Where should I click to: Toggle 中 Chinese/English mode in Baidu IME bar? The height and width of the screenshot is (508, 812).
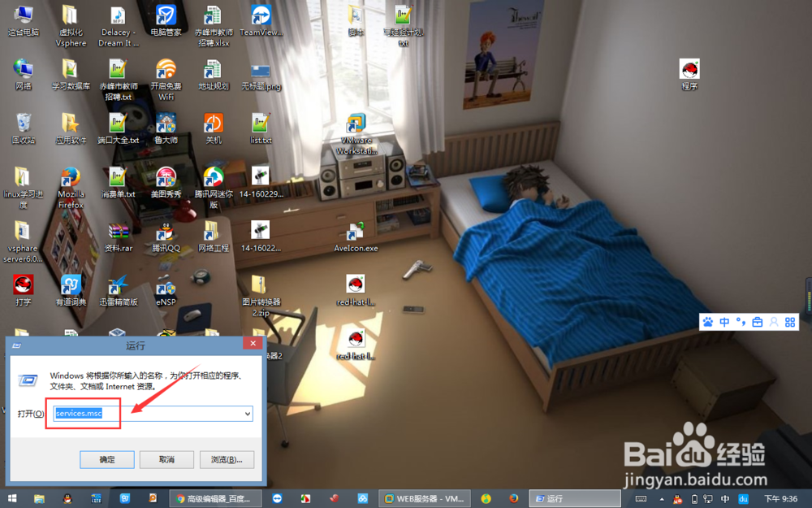click(724, 322)
